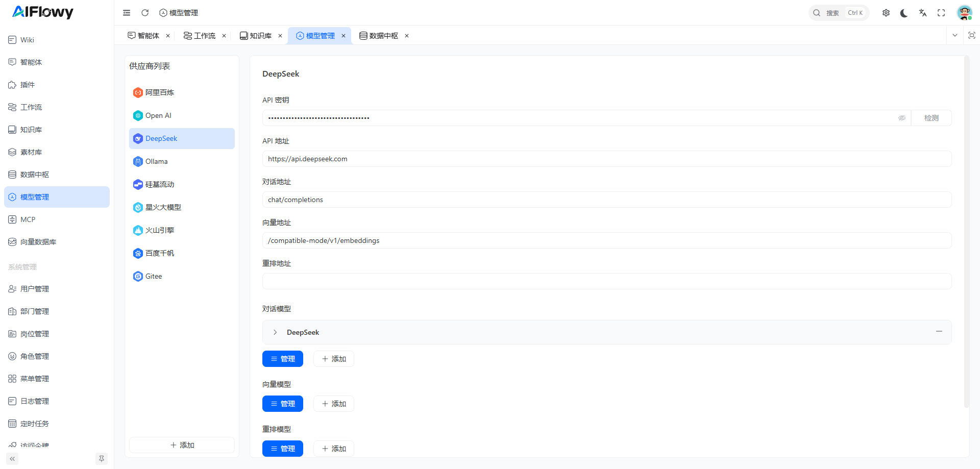
Task: Click 添加 under 重排模型
Action: coord(334,449)
